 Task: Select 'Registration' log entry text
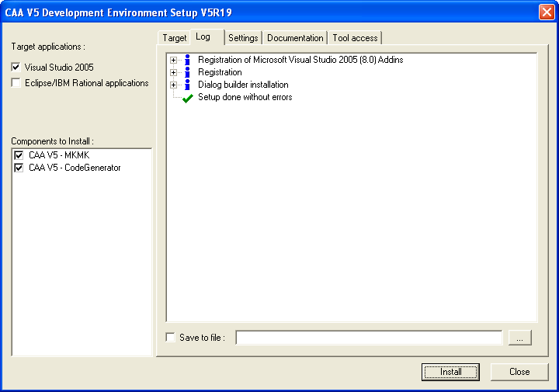220,72
